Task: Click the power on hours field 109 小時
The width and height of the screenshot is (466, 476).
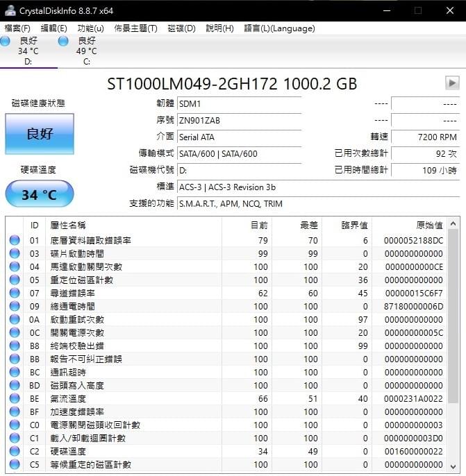Action: (425, 170)
